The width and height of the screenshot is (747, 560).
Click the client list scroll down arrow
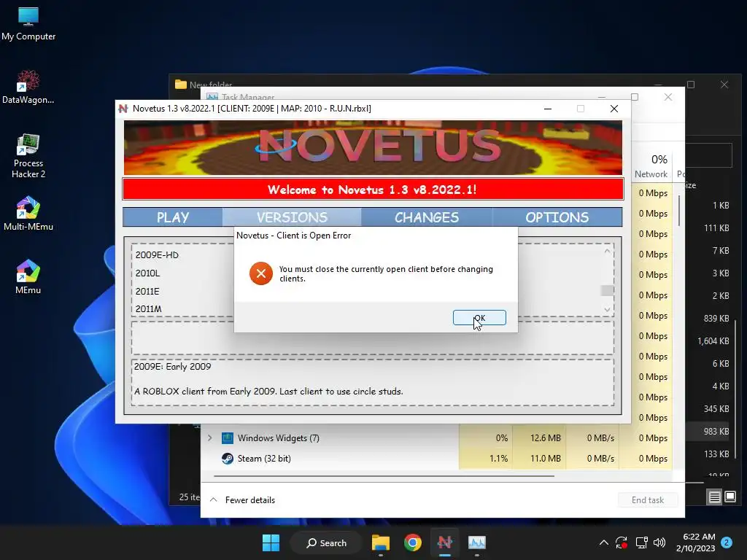pyautogui.click(x=607, y=309)
